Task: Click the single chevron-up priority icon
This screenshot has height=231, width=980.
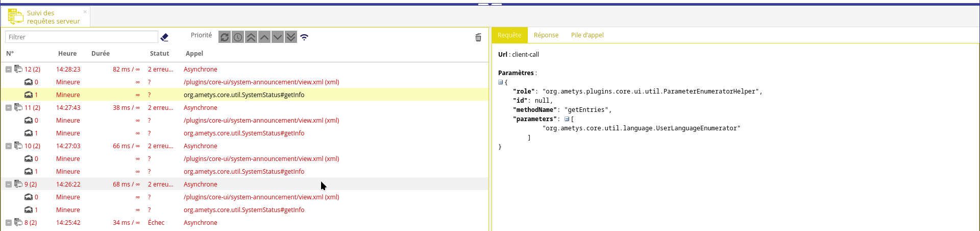Action: [x=264, y=37]
